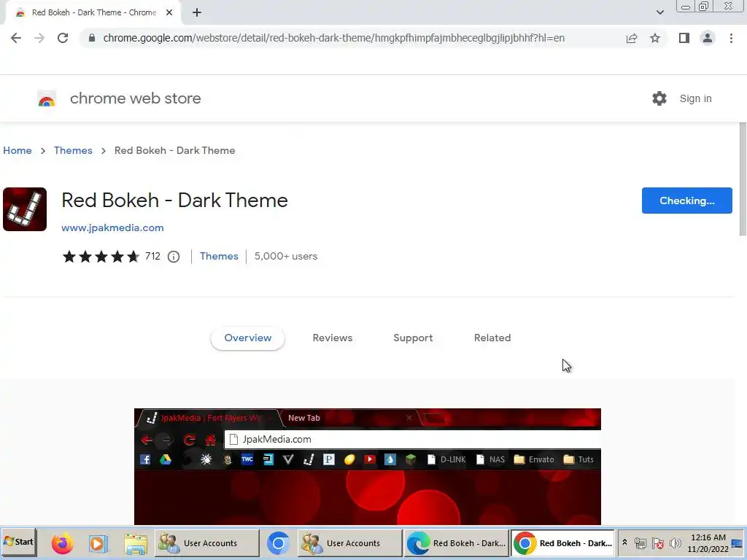Image resolution: width=747 pixels, height=560 pixels.
Task: Open web store settings gear
Action: (659, 98)
